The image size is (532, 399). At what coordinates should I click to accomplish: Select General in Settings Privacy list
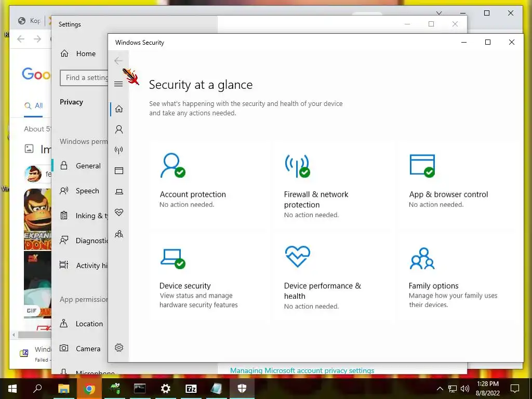pos(79,166)
